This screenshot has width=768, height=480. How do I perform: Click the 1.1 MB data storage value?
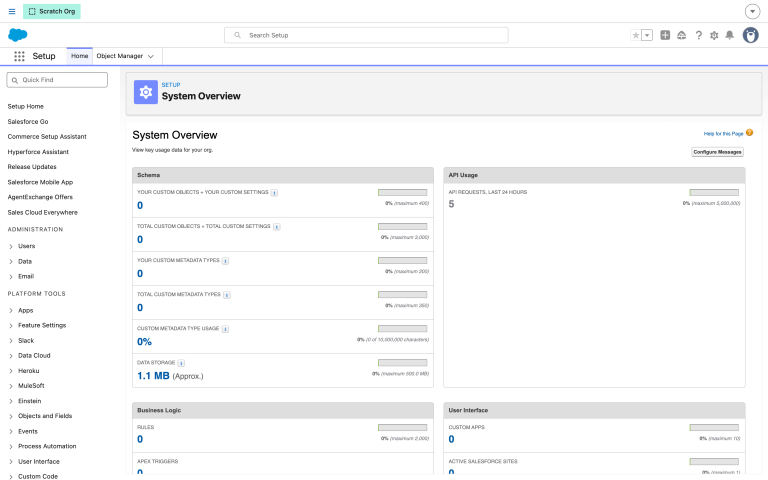click(x=153, y=376)
